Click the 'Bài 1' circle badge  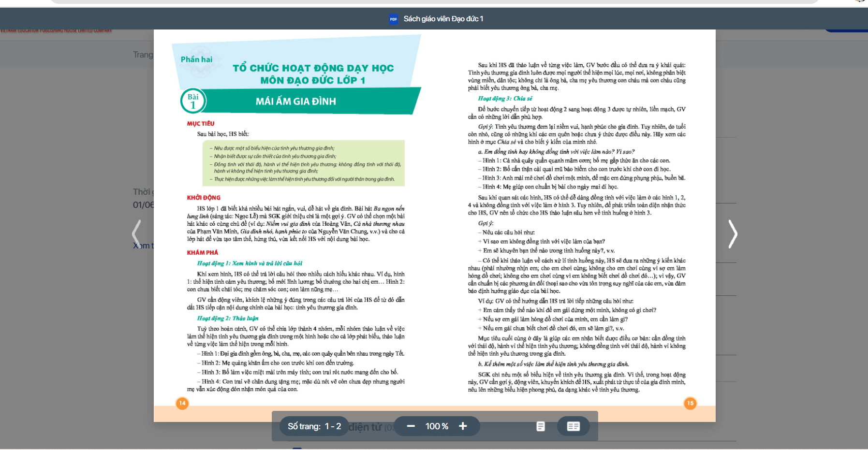[193, 101]
